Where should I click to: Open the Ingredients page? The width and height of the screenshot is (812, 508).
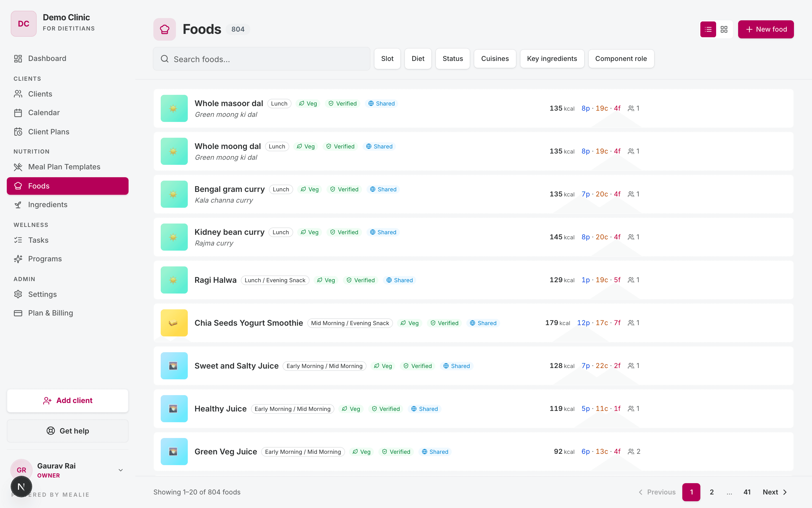[x=67, y=205]
